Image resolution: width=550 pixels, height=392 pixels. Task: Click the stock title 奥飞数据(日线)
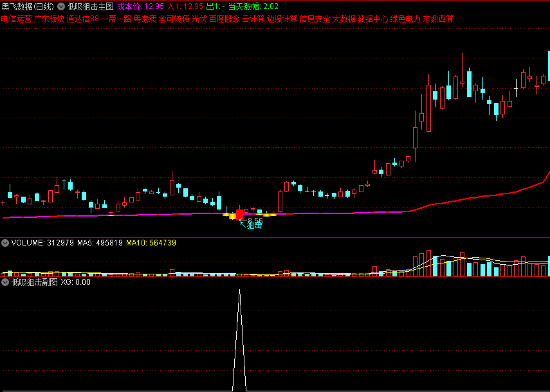[x=28, y=6]
